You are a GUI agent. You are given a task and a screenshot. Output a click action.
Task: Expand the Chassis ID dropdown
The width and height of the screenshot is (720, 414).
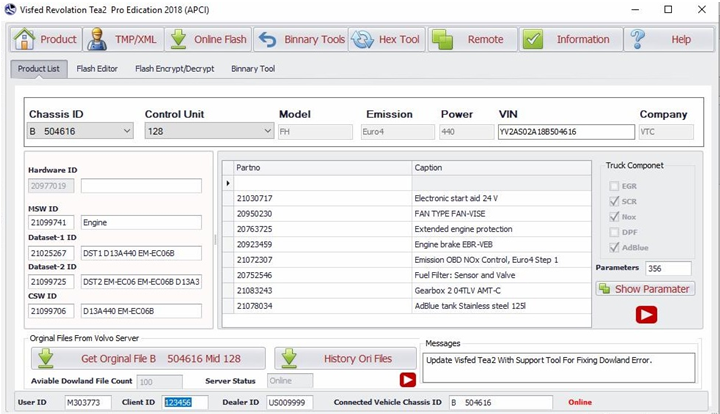(127, 131)
